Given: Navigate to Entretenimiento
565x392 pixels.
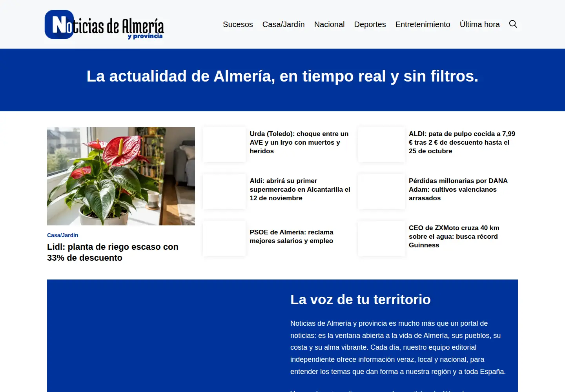Looking at the screenshot, I should tap(423, 24).
